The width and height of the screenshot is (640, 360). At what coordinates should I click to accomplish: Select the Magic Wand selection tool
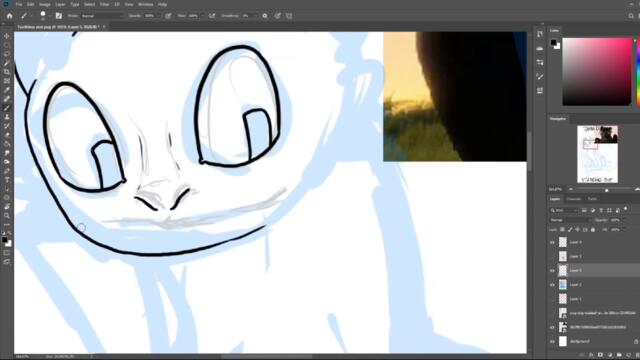(7, 63)
